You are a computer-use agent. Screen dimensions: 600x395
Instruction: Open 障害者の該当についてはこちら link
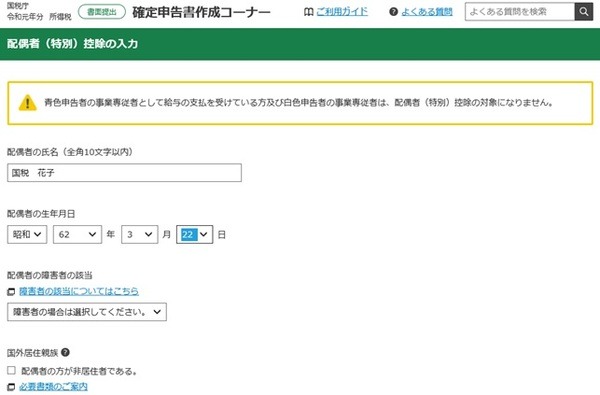[x=79, y=291]
